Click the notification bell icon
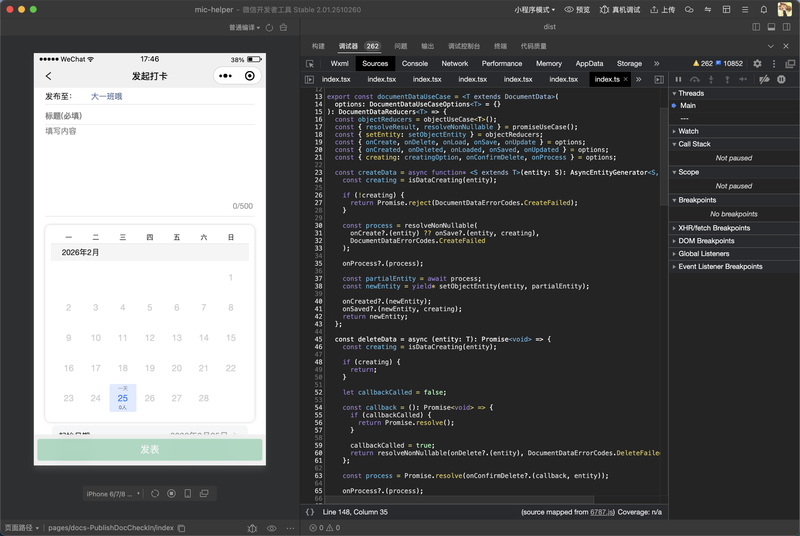Viewport: 800px width, 536px height. click(x=764, y=9)
